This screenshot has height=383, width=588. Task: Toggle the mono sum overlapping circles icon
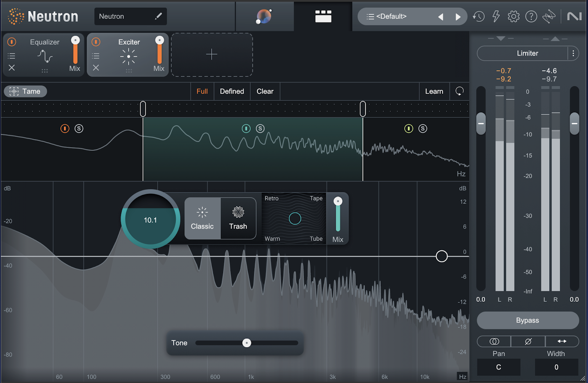coord(494,341)
